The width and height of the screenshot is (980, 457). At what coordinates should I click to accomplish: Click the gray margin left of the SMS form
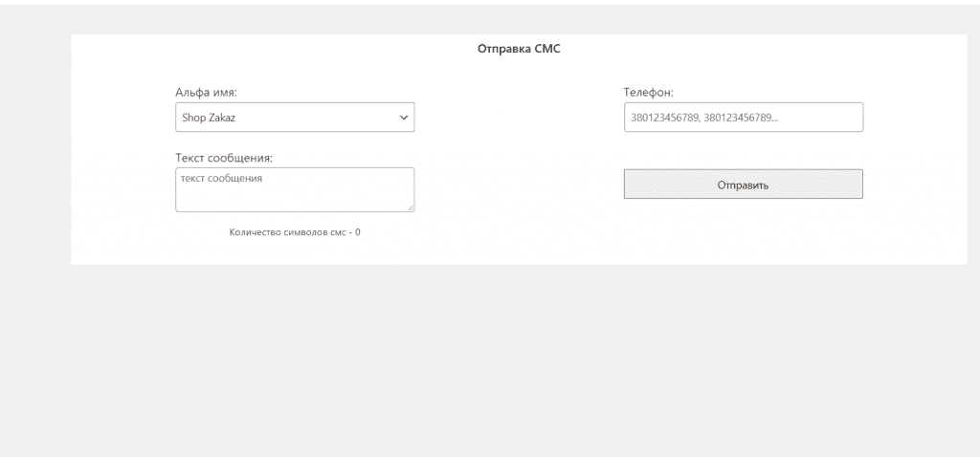tap(35, 150)
